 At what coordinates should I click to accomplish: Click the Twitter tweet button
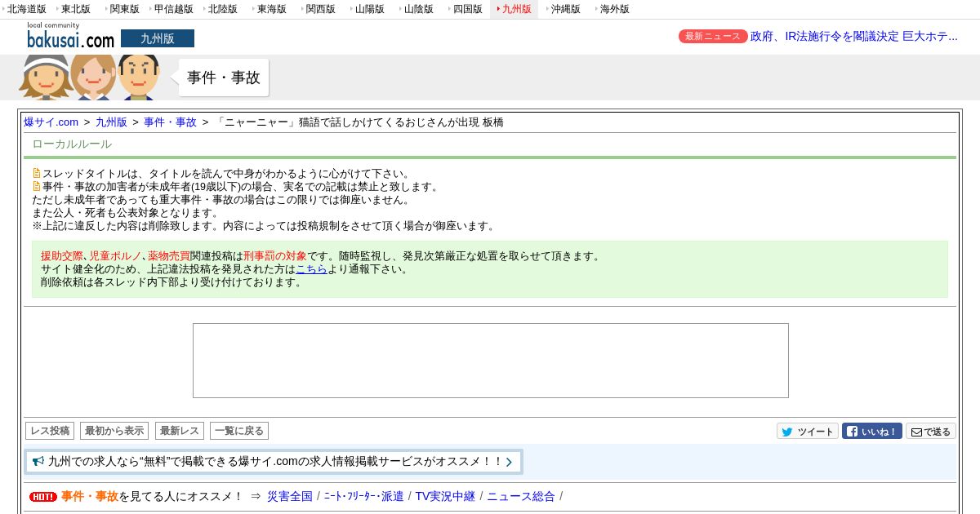point(807,432)
